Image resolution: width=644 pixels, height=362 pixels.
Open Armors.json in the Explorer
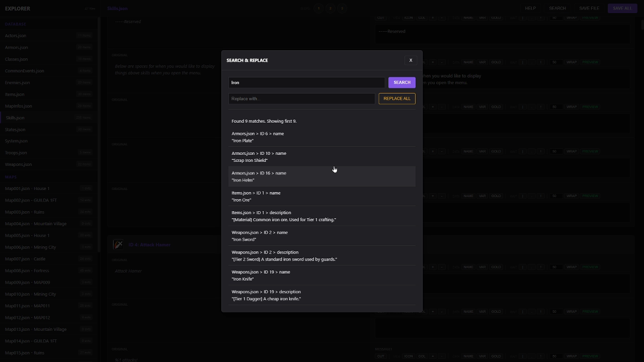(48, 47)
